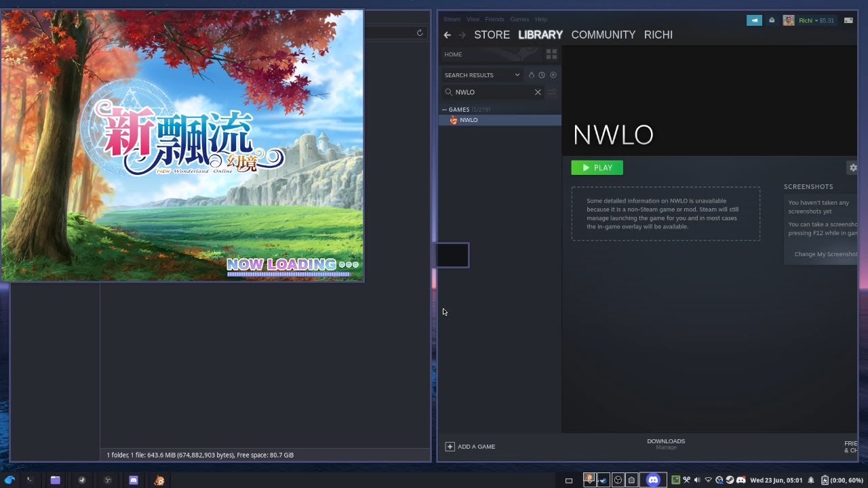
Task: Open the application menu launcher
Action: click(9, 480)
